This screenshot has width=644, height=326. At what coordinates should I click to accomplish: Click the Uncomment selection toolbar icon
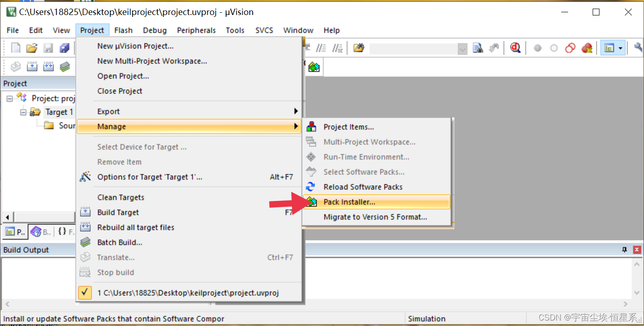click(337, 48)
